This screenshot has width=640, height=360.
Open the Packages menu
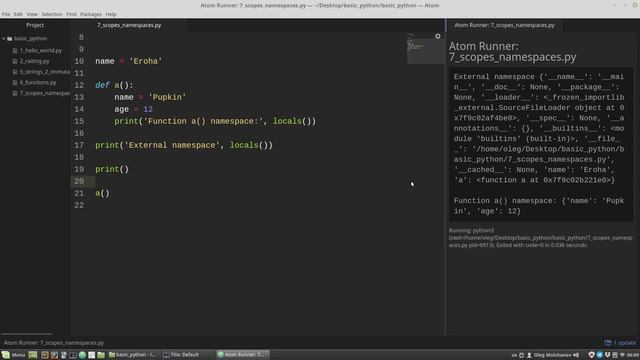click(x=91, y=14)
